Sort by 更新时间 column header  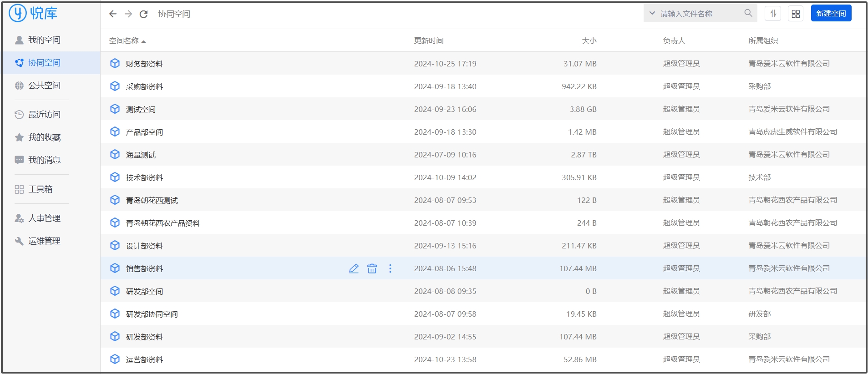(428, 41)
